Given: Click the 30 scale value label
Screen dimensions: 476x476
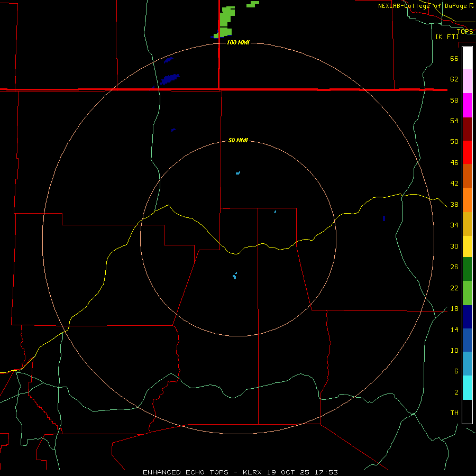Looking at the screenshot, I should (454, 246).
